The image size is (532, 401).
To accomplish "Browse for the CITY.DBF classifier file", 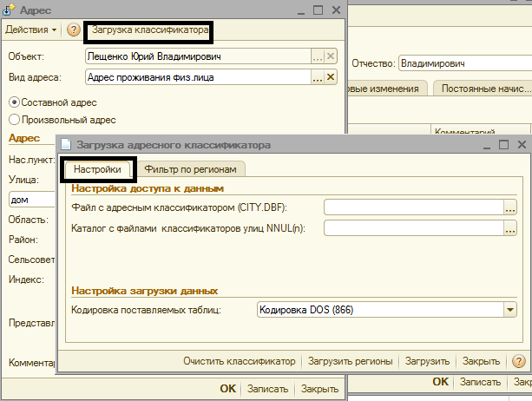I will coord(509,207).
